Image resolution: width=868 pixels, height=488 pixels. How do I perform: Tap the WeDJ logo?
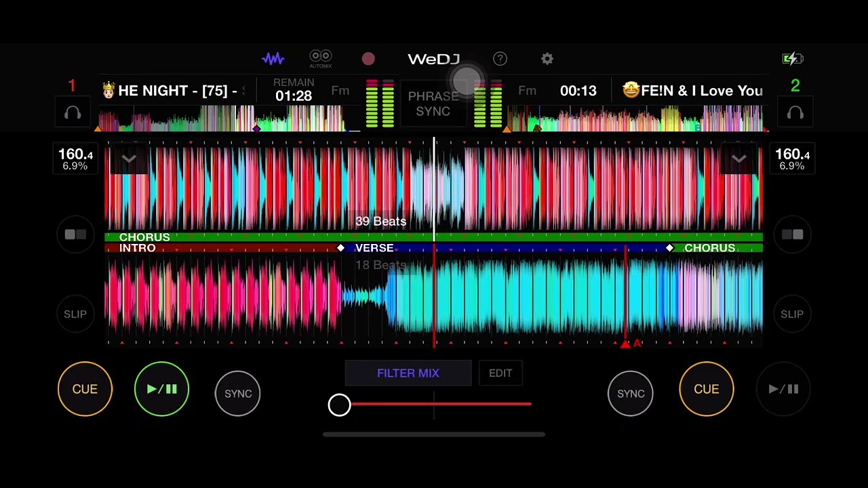(x=433, y=59)
